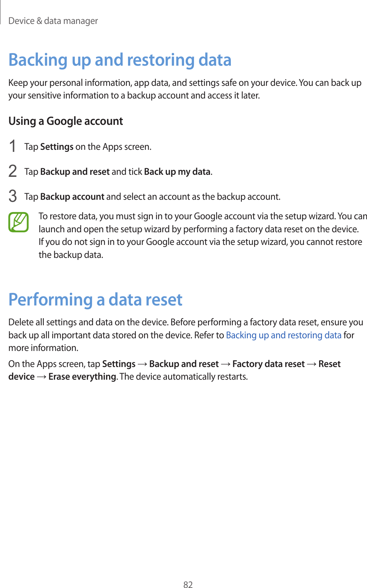Click bold "Backup and reset" in data reset path
367x588 pixels.
pos(184,364)
